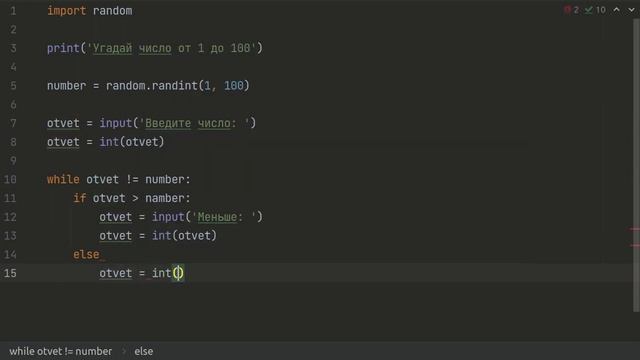This screenshot has height=360, width=640.
Task: Click the 'import' keyword on line 1
Action: 67,11
